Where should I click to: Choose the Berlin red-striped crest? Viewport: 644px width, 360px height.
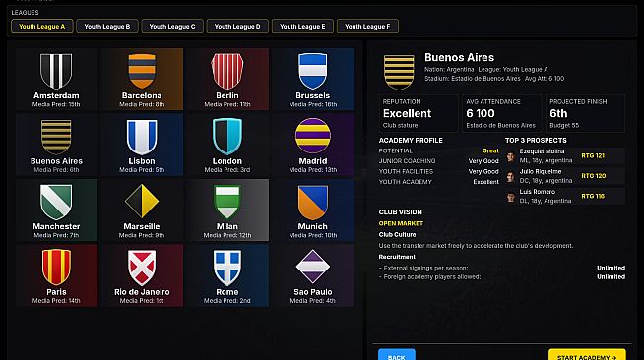pyautogui.click(x=227, y=72)
